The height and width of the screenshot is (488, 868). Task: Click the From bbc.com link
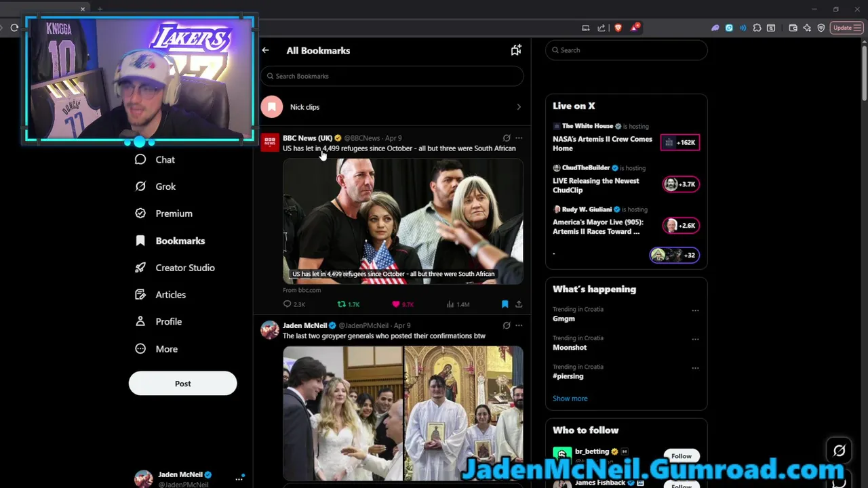point(302,290)
